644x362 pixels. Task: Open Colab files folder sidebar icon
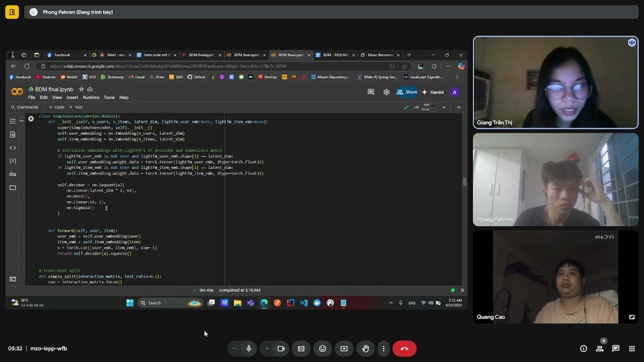point(13,188)
